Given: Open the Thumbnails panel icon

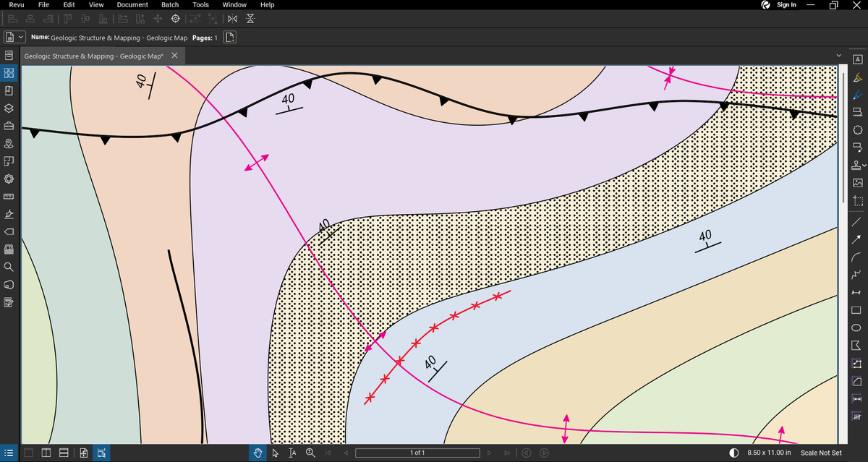Looking at the screenshot, I should tap(9, 73).
